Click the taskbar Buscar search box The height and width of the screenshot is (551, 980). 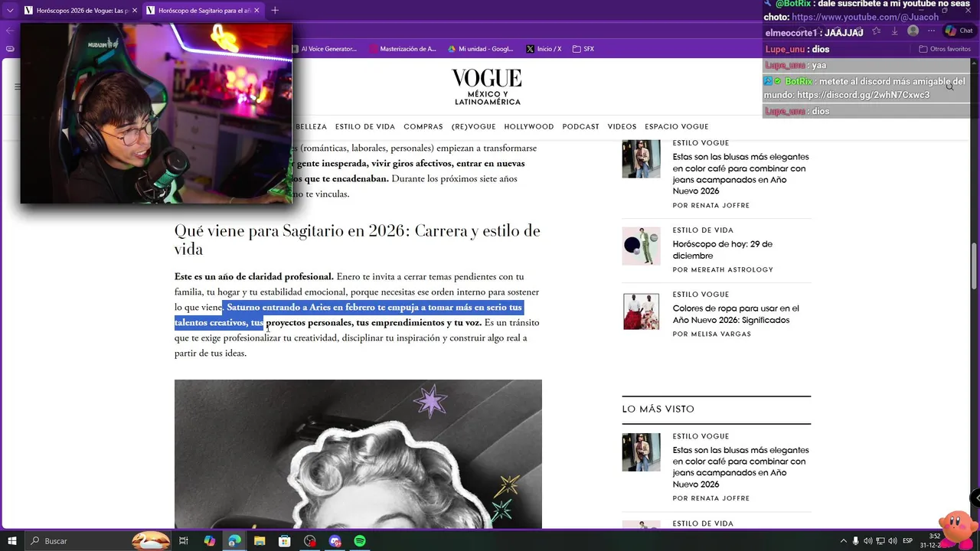pos(97,541)
